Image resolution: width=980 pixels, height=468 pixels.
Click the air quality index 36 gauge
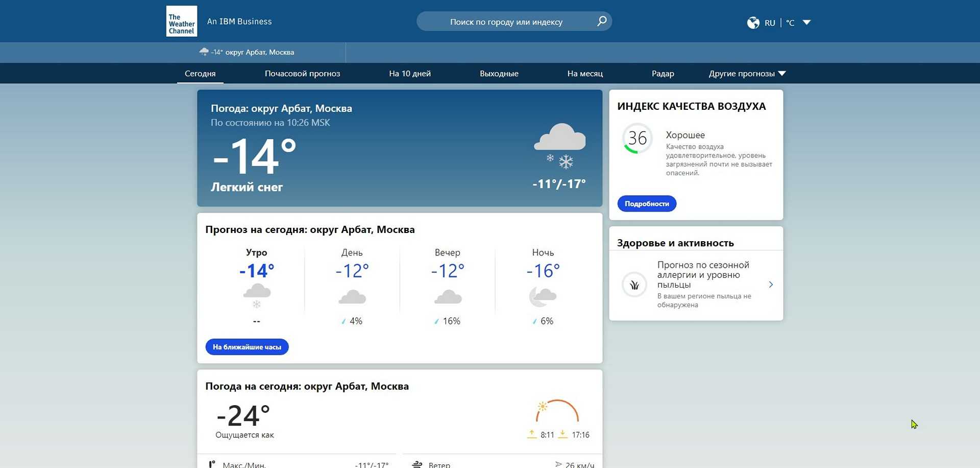click(638, 138)
